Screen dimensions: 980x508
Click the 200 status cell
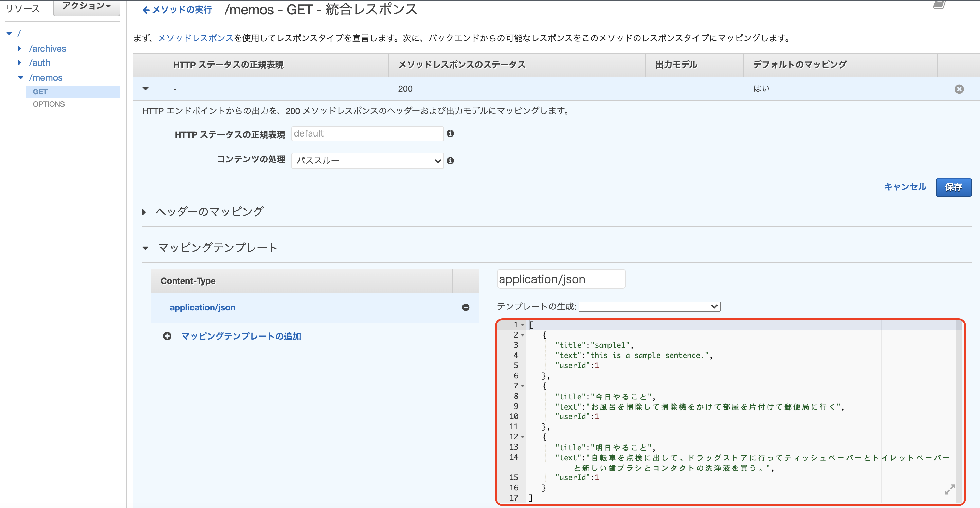(405, 89)
